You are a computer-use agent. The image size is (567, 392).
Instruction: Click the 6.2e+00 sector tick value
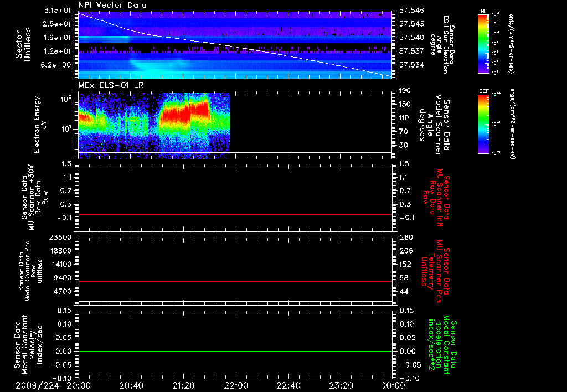click(x=57, y=65)
